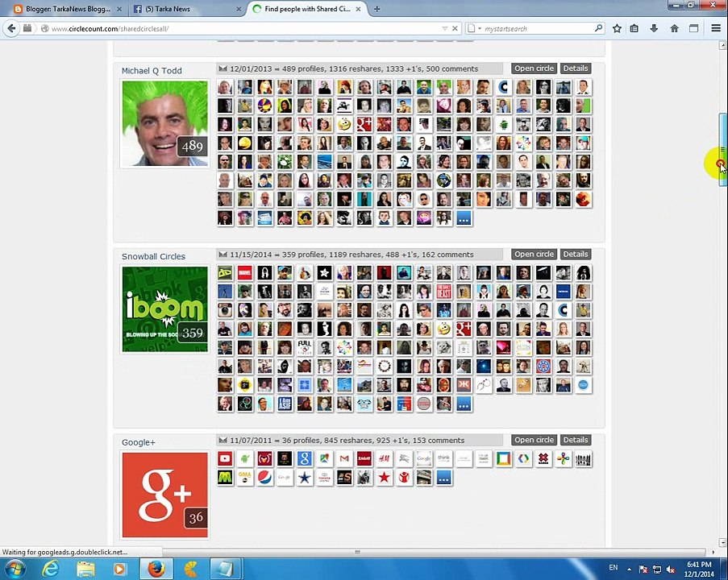The height and width of the screenshot is (580, 728).
Task: Click the volume icon in system tray
Action: click(671, 570)
